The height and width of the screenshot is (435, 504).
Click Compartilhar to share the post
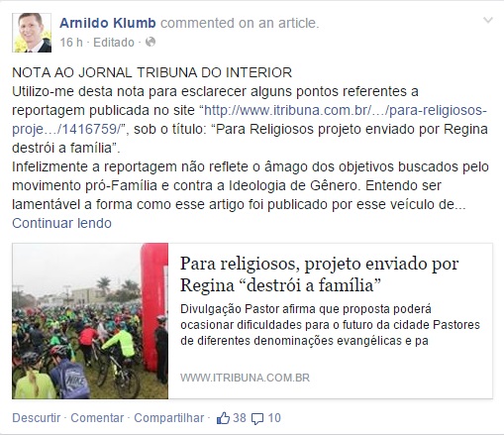168,418
